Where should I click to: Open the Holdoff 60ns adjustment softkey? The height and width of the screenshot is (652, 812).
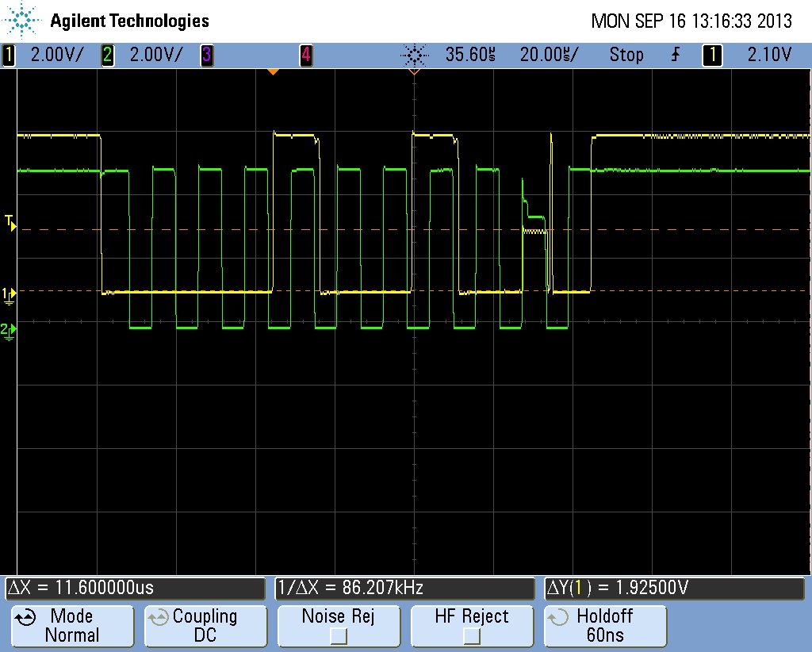pos(605,626)
